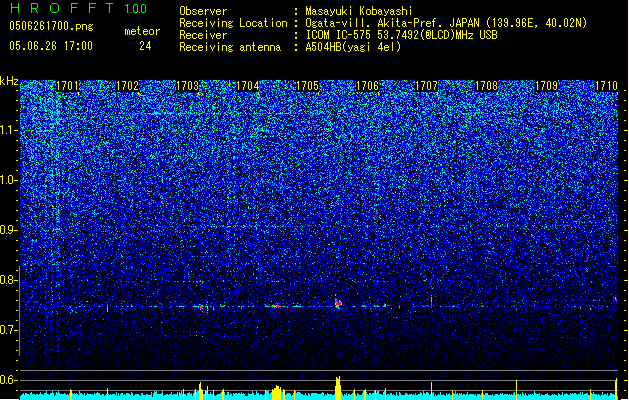
Task: Click the meteor count value 24
Action: click(145, 46)
